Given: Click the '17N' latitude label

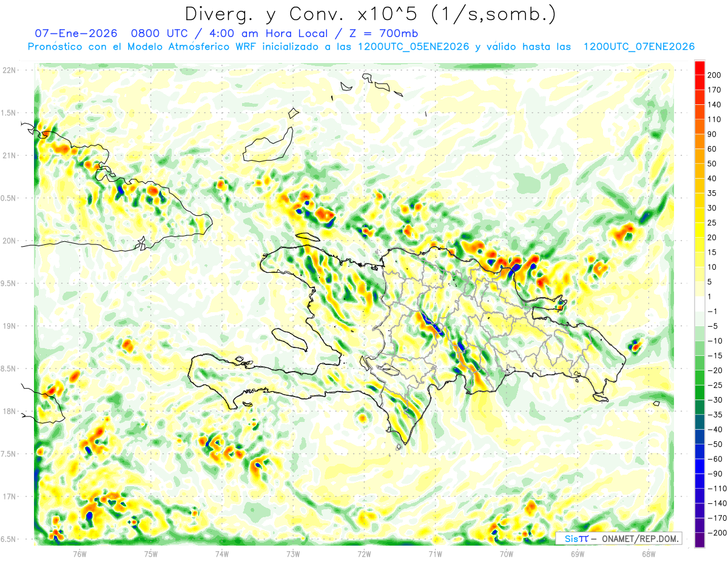Looking at the screenshot, I should pos(8,497).
